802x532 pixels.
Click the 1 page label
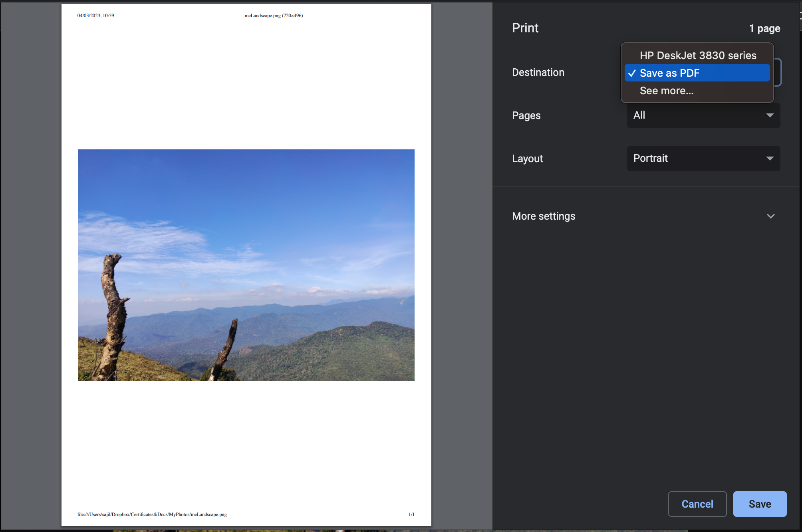764,28
